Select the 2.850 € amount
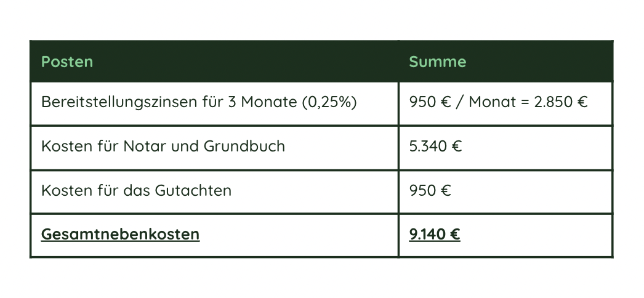This screenshot has width=644, height=298. point(561,102)
